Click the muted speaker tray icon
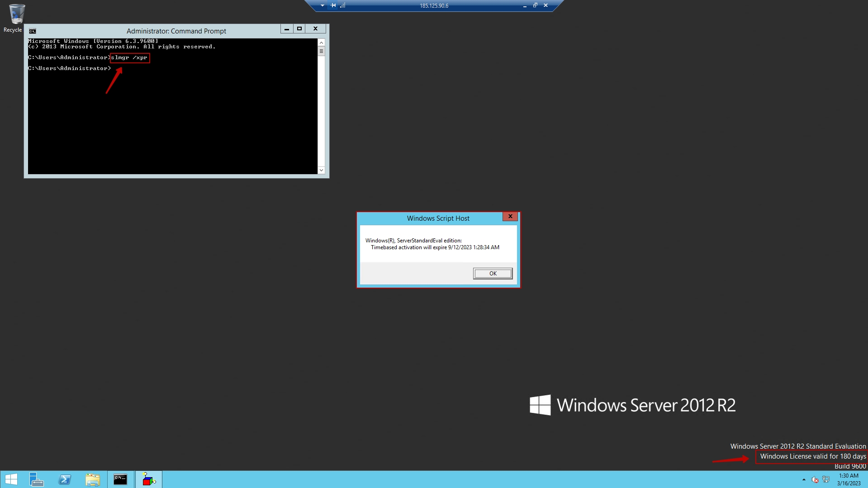868x488 pixels. click(815, 479)
